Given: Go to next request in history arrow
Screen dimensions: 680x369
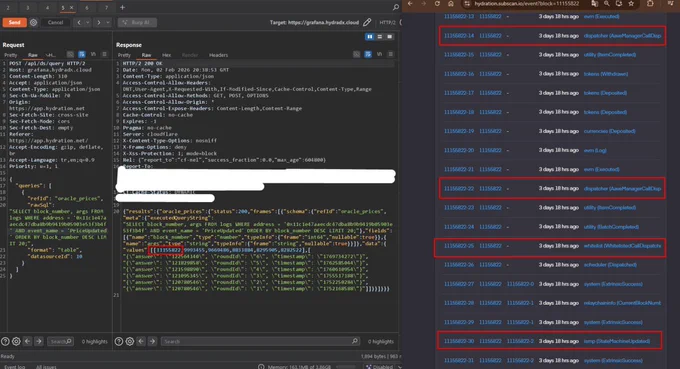Looking at the screenshot, I should (99, 23).
